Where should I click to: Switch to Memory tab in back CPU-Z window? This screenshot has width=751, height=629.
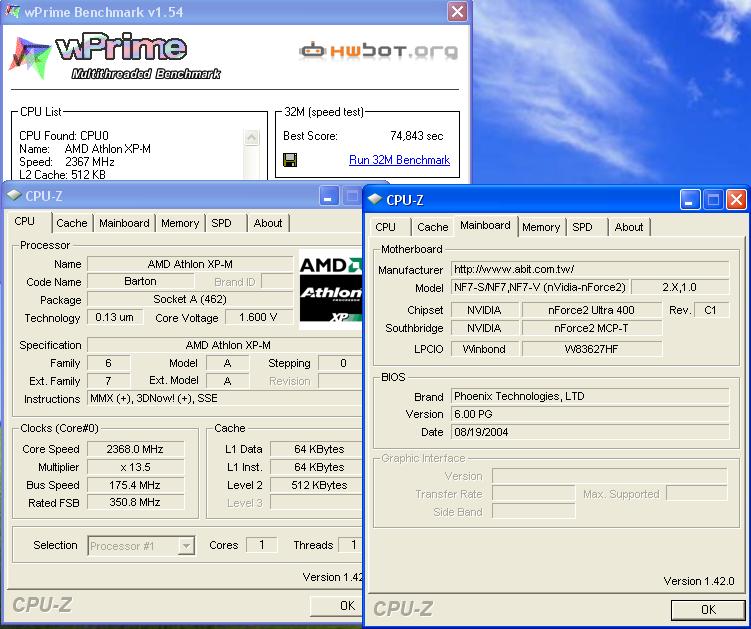(180, 223)
